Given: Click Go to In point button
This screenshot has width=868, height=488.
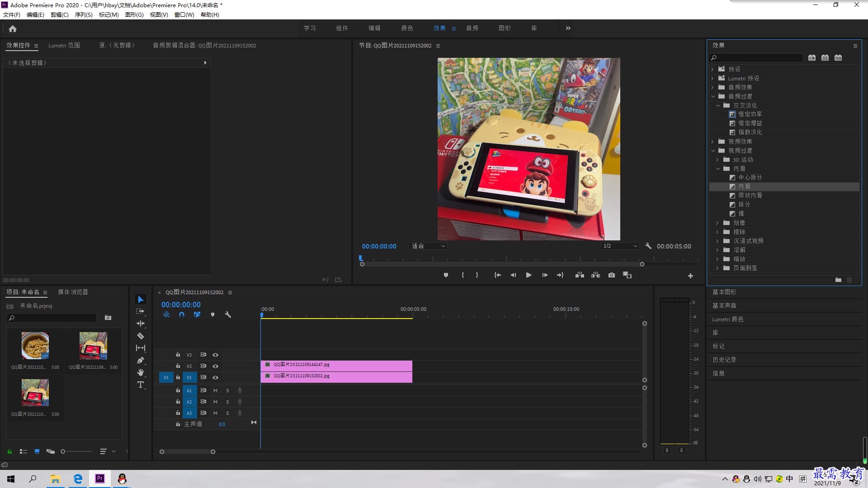Looking at the screenshot, I should pyautogui.click(x=497, y=275).
